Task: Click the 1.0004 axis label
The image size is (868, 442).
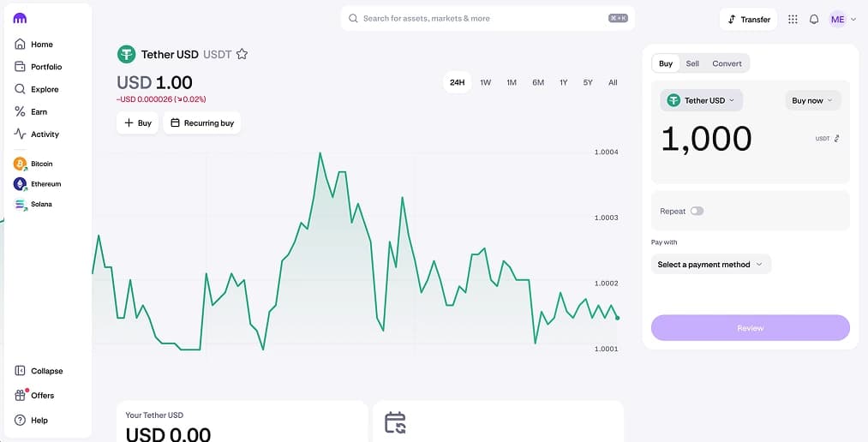Action: coord(606,152)
